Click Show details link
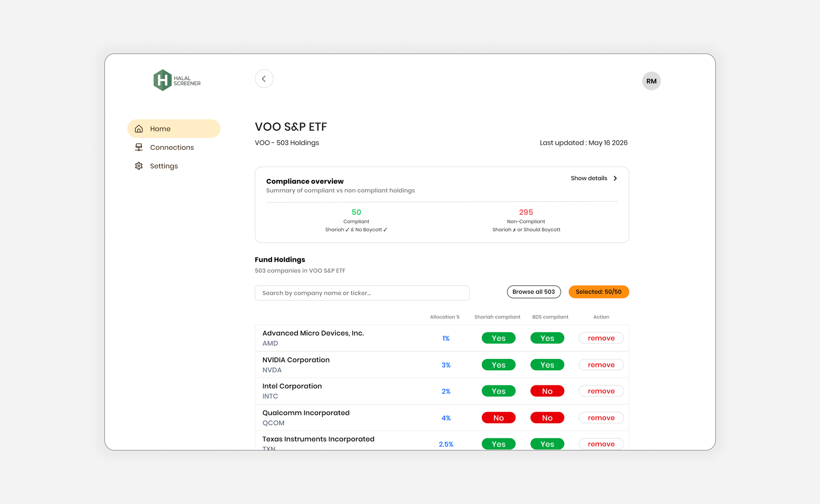The width and height of the screenshot is (820, 504). pyautogui.click(x=589, y=178)
